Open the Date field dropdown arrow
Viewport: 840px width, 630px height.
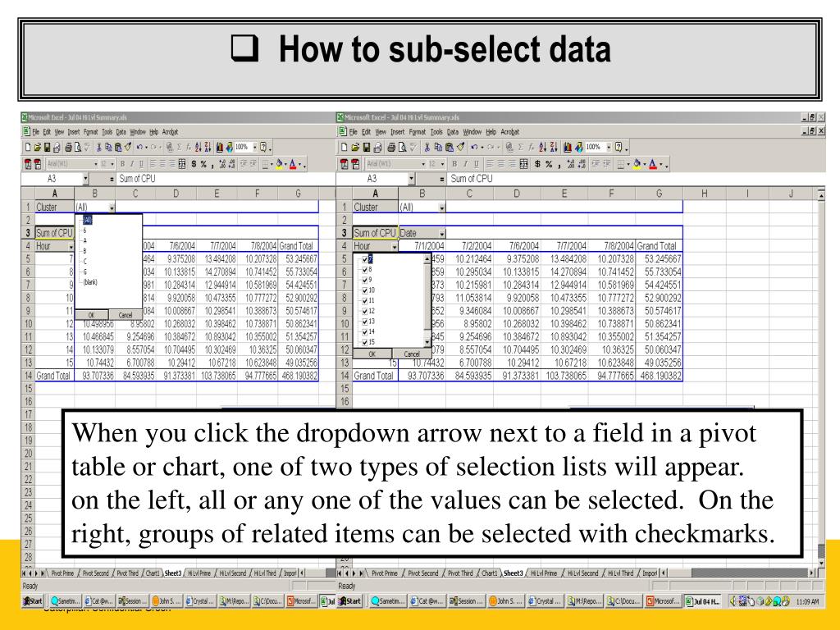pyautogui.click(x=442, y=234)
